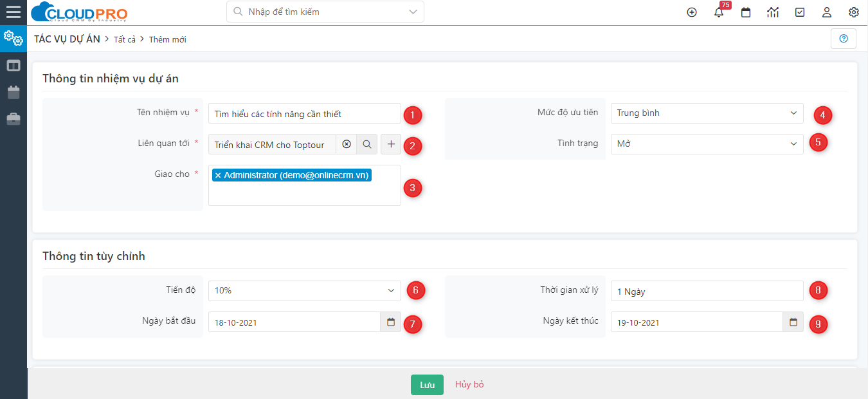The height and width of the screenshot is (399, 868).
Task: Click the green 'Lưu' save button
Action: [427, 385]
